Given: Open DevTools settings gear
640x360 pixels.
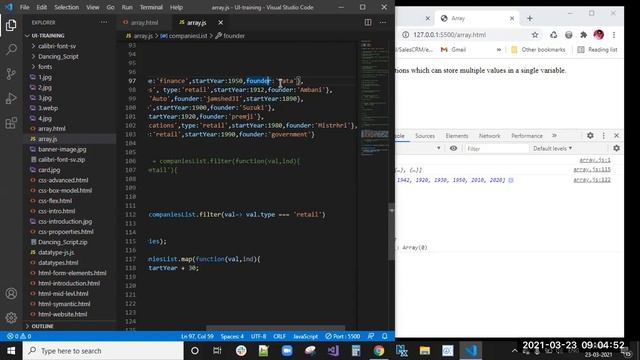Looking at the screenshot, I should coord(590,136).
